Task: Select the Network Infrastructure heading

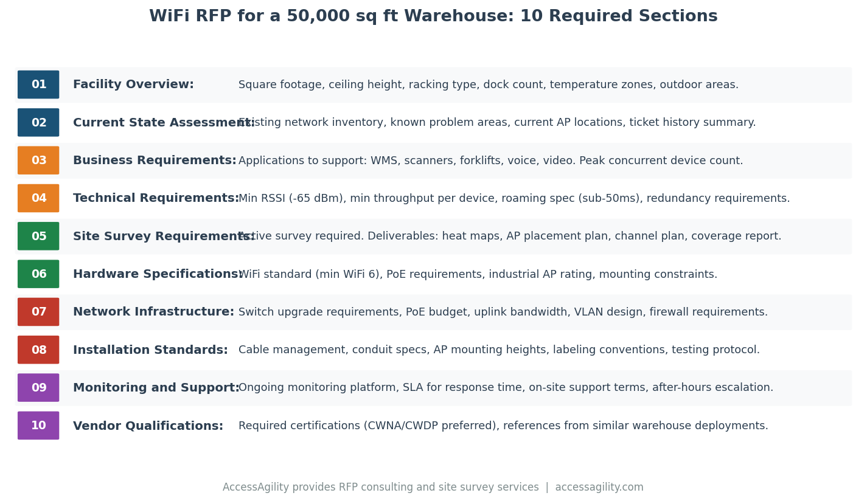Action: (x=153, y=312)
